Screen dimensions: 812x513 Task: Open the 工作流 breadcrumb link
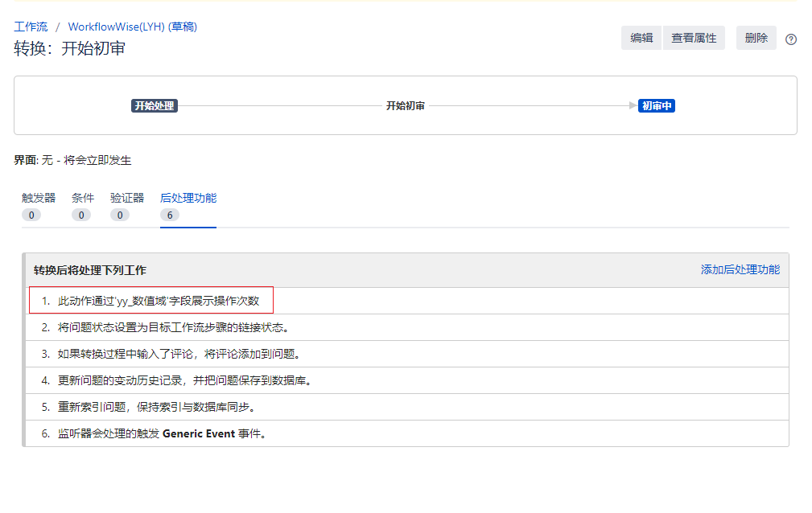[x=31, y=27]
